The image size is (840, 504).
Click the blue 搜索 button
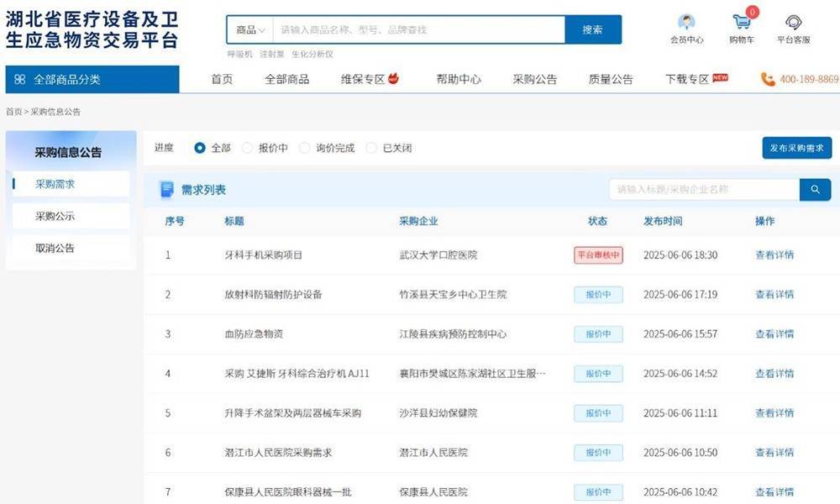click(x=593, y=29)
